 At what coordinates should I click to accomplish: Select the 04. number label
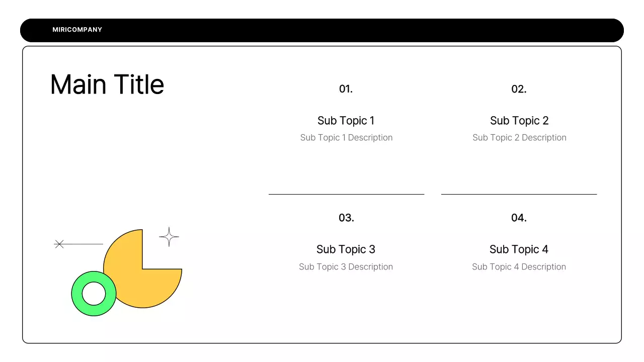coord(519,218)
